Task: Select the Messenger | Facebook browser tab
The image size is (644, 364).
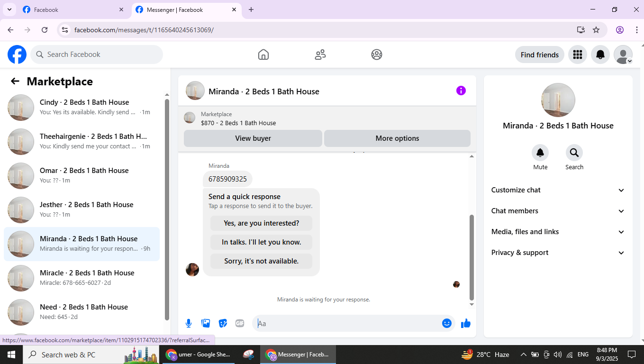Action: (x=186, y=9)
